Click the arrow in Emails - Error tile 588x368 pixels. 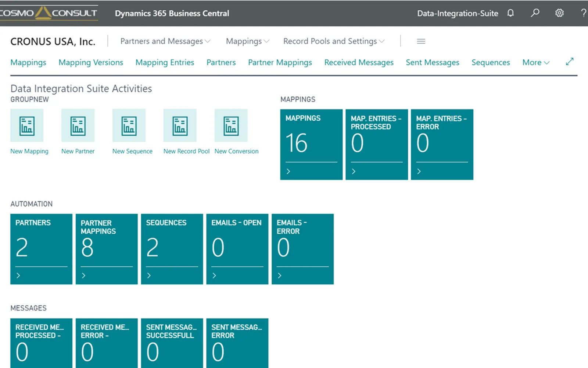click(280, 276)
